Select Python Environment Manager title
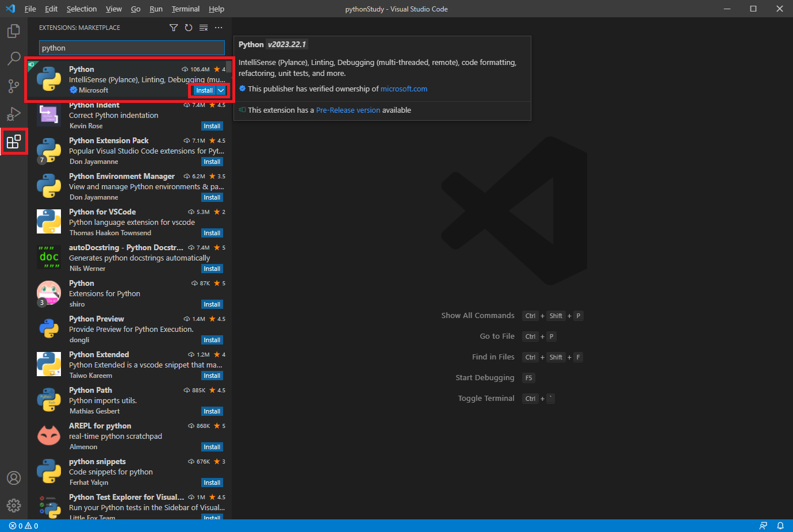 click(122, 176)
